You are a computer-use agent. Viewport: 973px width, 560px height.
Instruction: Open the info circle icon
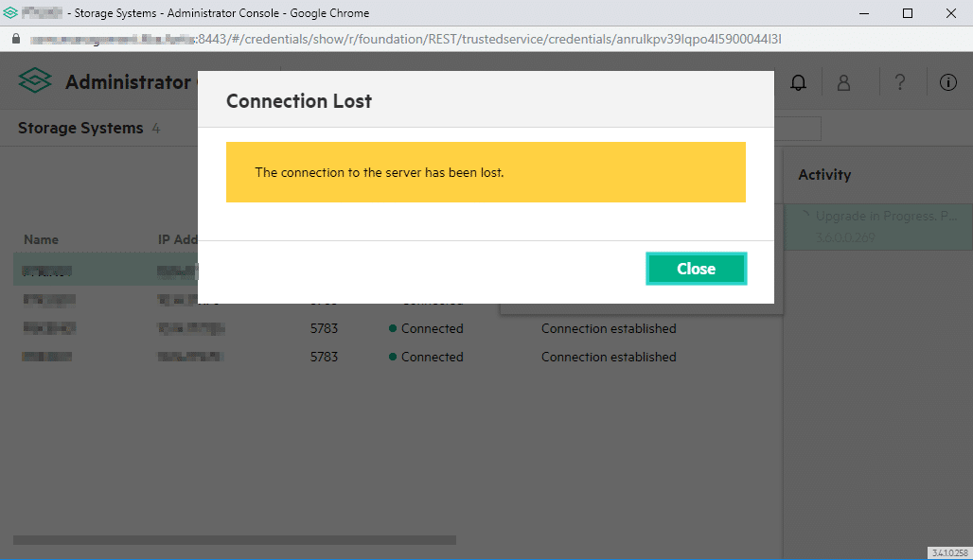coord(947,83)
